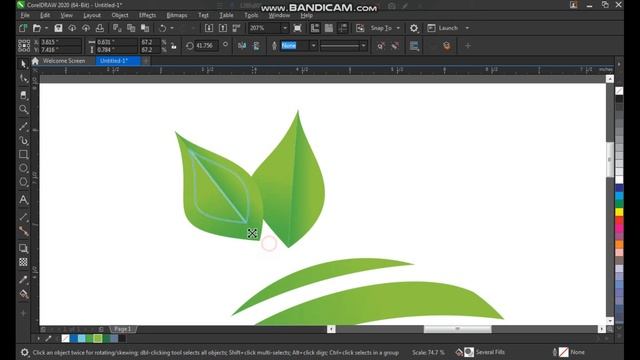Select the Color Eyedropper tool
This screenshot has height=360, width=640.
pos(23,280)
